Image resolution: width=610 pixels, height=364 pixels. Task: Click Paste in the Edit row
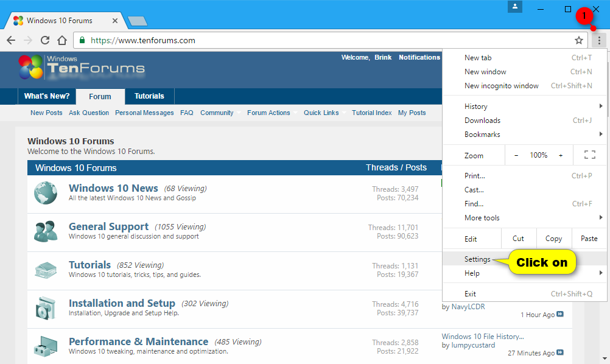coord(589,239)
